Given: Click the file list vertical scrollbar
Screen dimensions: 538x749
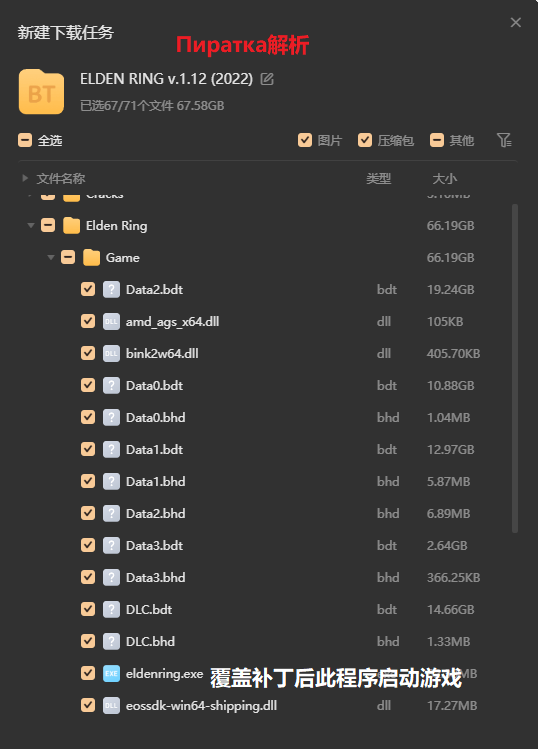Looking at the screenshot, I should pos(515,368).
